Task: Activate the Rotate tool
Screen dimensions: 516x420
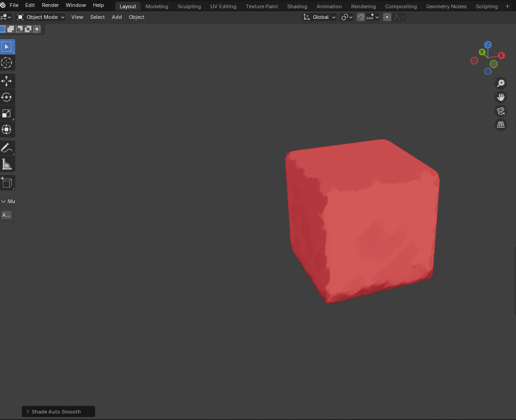Action: point(7,97)
